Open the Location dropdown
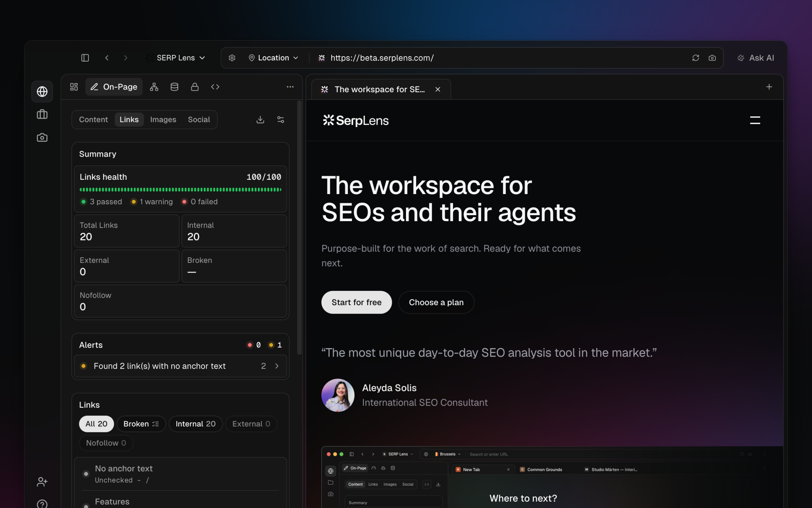This screenshot has height=508, width=812. click(x=273, y=58)
